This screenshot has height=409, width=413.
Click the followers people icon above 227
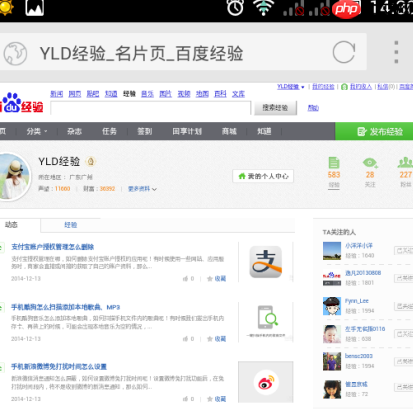click(x=405, y=162)
